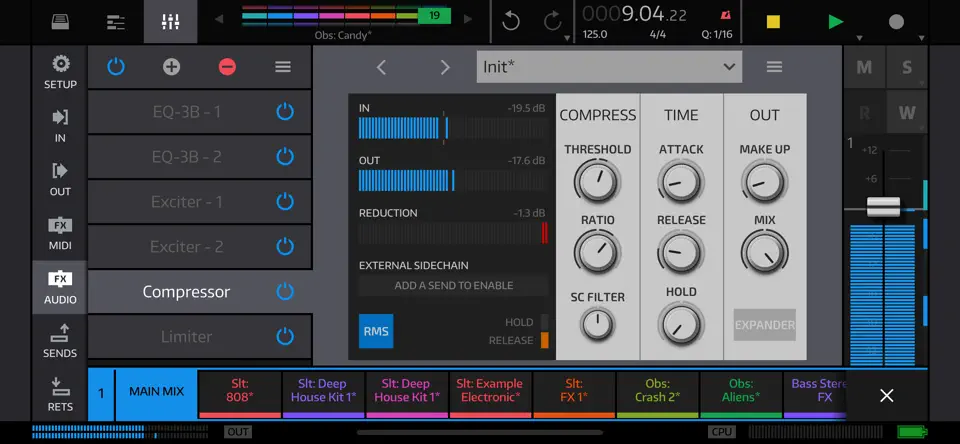
Task: Toggle the RMS detection mode
Action: (x=376, y=331)
